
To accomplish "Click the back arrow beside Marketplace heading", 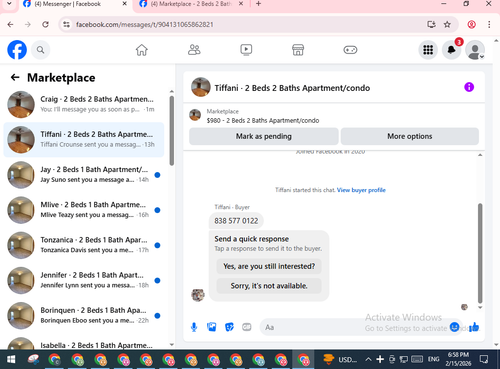I will click(15, 78).
